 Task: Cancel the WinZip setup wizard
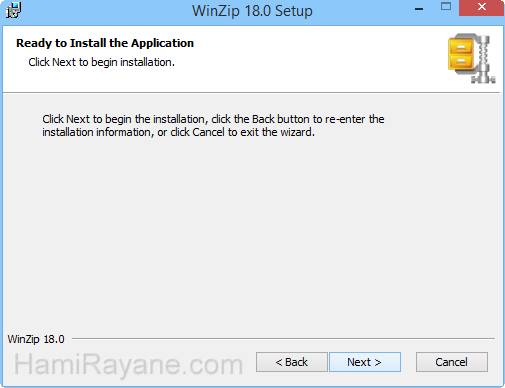pyautogui.click(x=452, y=362)
